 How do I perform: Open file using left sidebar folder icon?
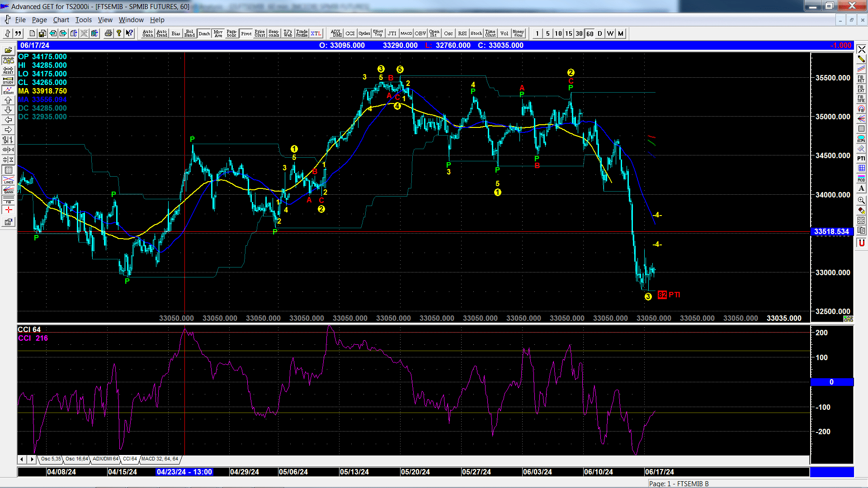pyautogui.click(x=8, y=50)
